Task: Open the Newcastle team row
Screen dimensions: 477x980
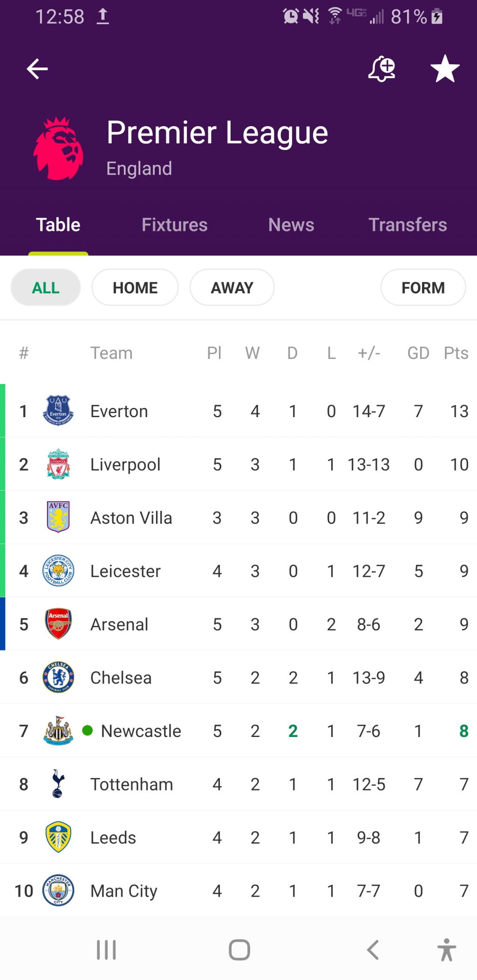Action: click(x=238, y=731)
